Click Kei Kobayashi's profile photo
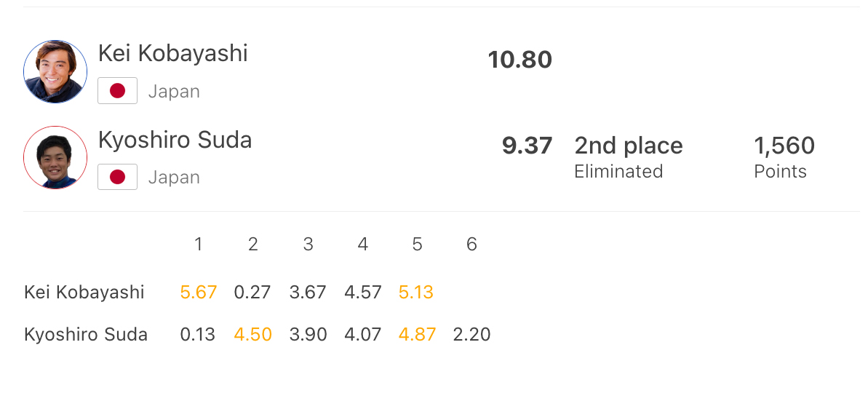Image resolution: width=868 pixels, height=393 pixels. click(x=55, y=72)
